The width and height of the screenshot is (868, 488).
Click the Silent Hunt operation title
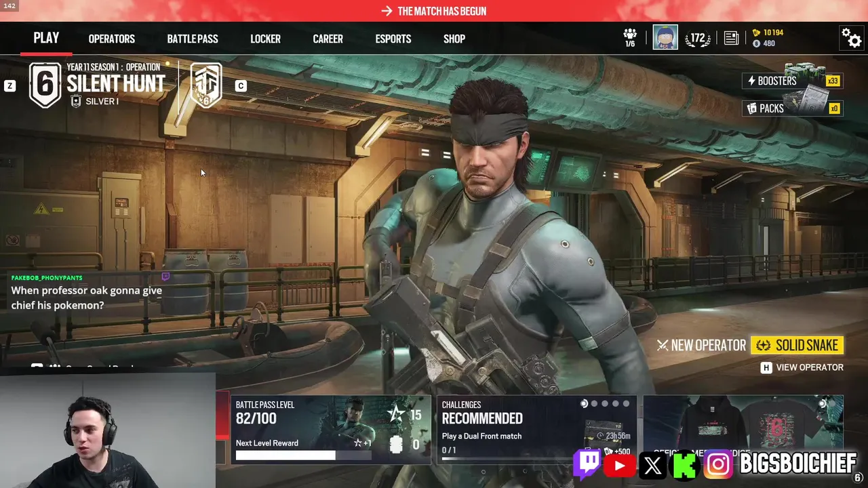pyautogui.click(x=116, y=84)
